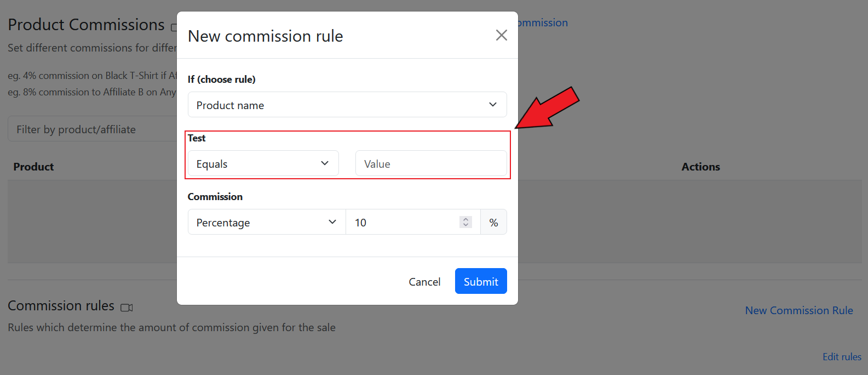This screenshot has height=375, width=868.
Task: Click the percent sign beside commission amount
Action: coord(493,222)
